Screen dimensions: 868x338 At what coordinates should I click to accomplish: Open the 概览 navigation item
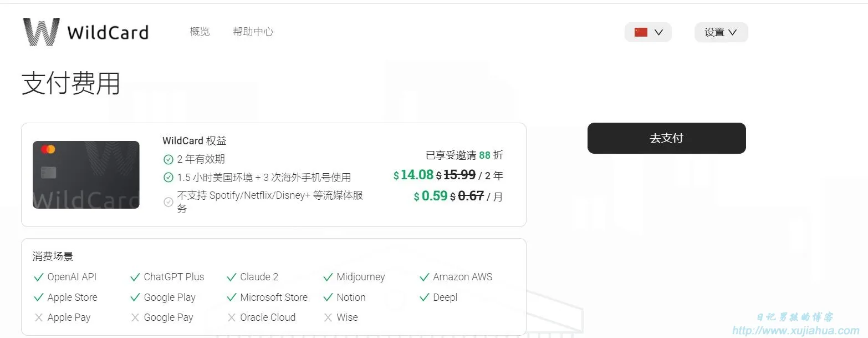pyautogui.click(x=200, y=32)
